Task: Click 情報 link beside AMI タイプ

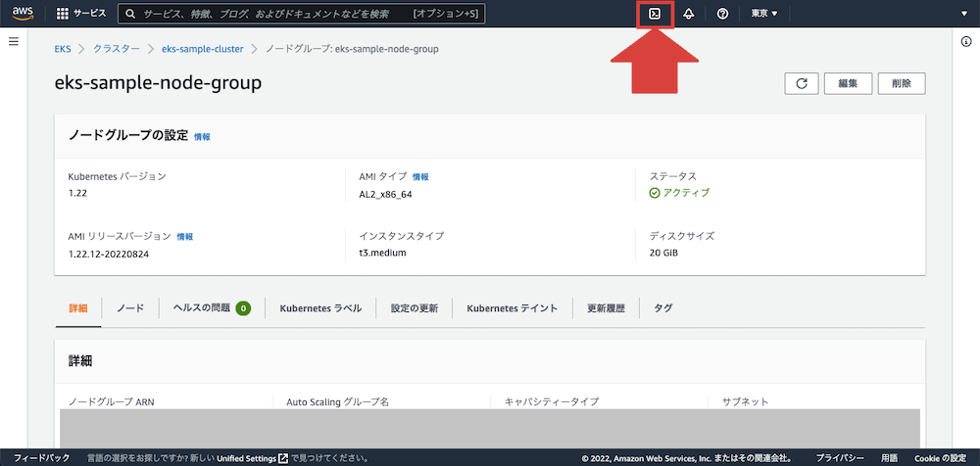Action: pos(420,177)
